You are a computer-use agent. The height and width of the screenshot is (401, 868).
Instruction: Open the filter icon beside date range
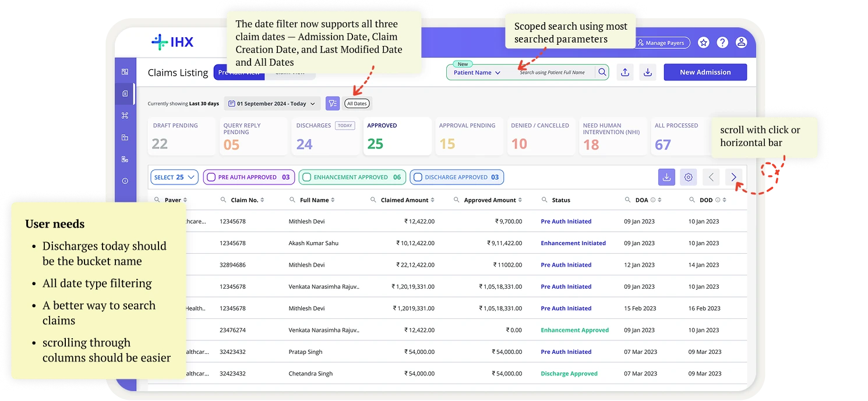333,104
